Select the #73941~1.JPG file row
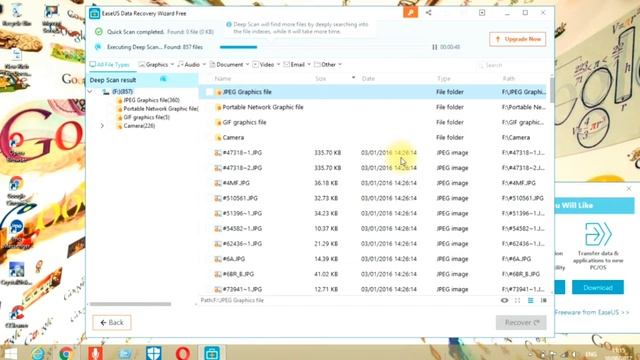Image resolution: width=640 pixels, height=360 pixels. point(373,289)
